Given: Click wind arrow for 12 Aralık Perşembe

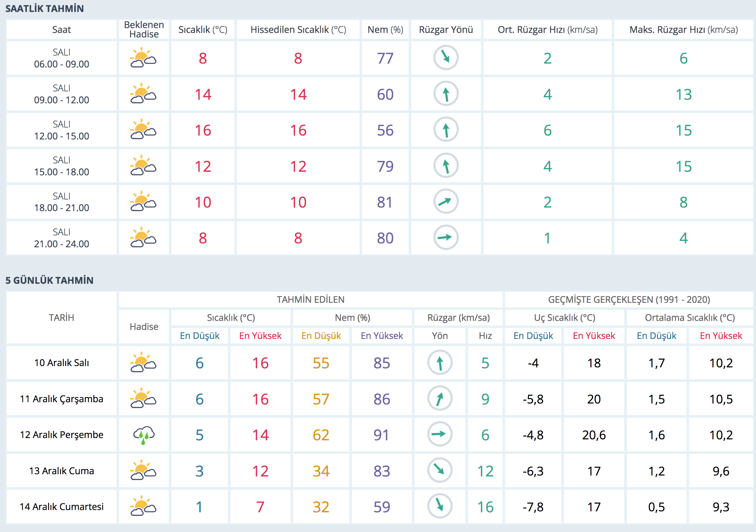Looking at the screenshot, I should [x=440, y=435].
